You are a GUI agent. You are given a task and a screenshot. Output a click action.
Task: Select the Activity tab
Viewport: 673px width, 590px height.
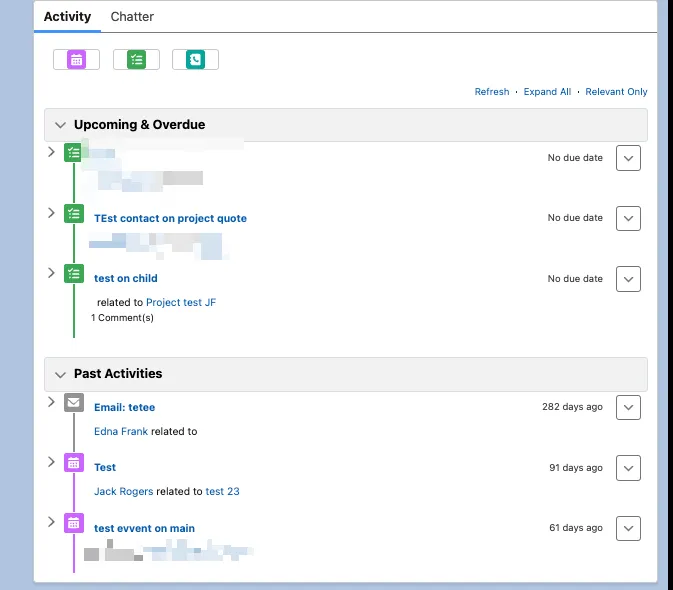pos(67,16)
